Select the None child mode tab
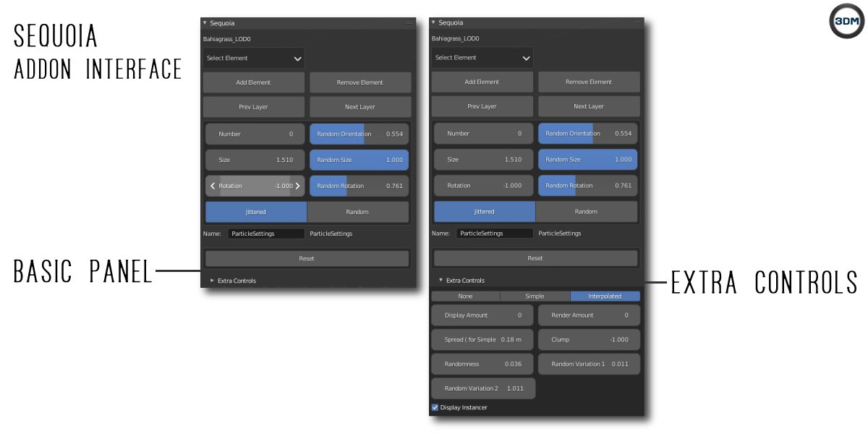 pos(466,296)
